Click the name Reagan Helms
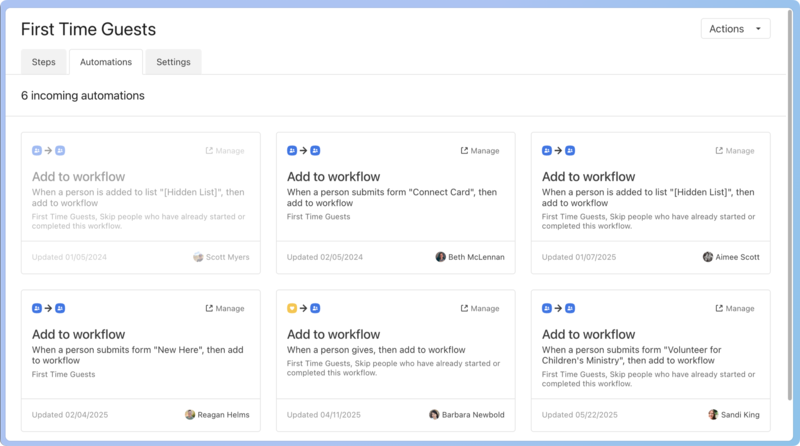 click(x=223, y=415)
